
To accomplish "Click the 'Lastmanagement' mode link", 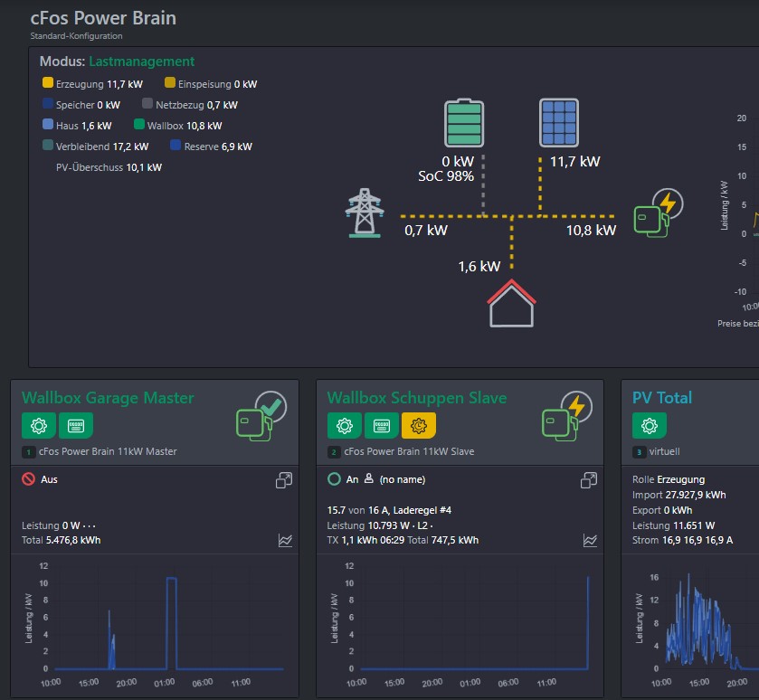I will tap(142, 61).
